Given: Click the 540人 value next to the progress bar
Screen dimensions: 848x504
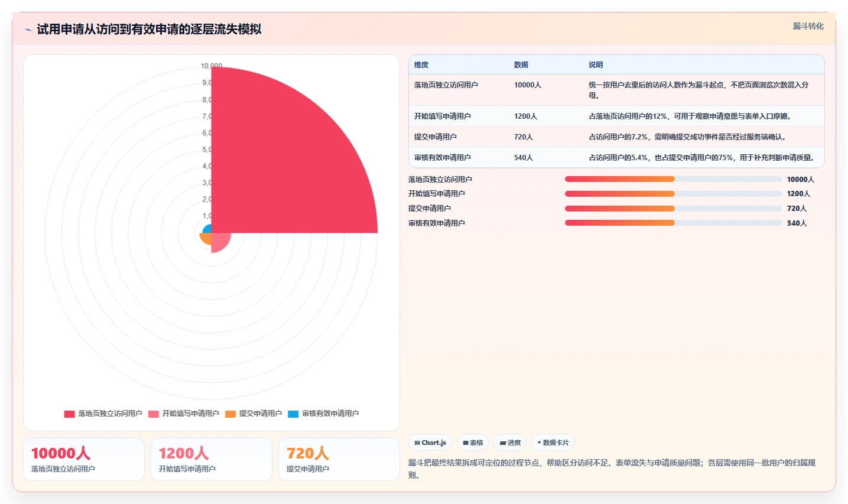Looking at the screenshot, I should tap(797, 223).
